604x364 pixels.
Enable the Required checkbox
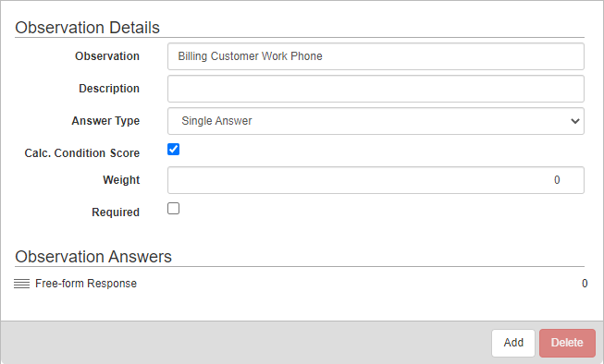[173, 209]
